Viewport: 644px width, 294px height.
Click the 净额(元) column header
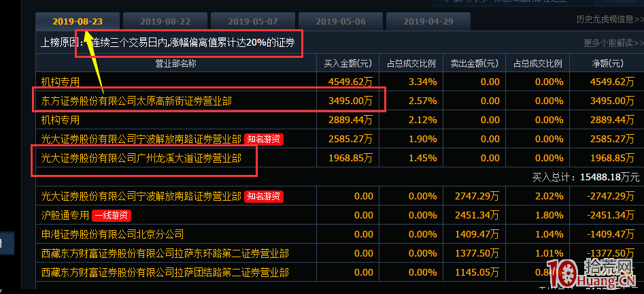(607, 63)
